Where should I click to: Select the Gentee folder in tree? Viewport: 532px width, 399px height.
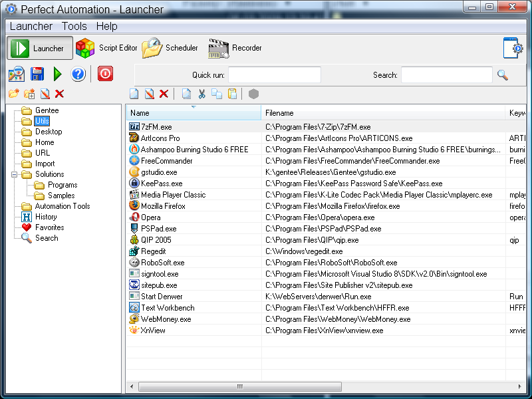[47, 110]
